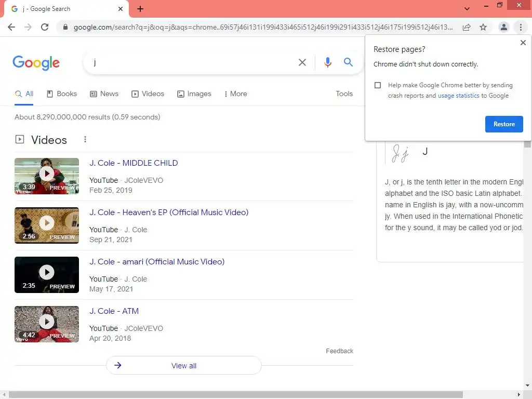Open Videos section three-dot options
The image size is (532, 399).
[x=85, y=139]
